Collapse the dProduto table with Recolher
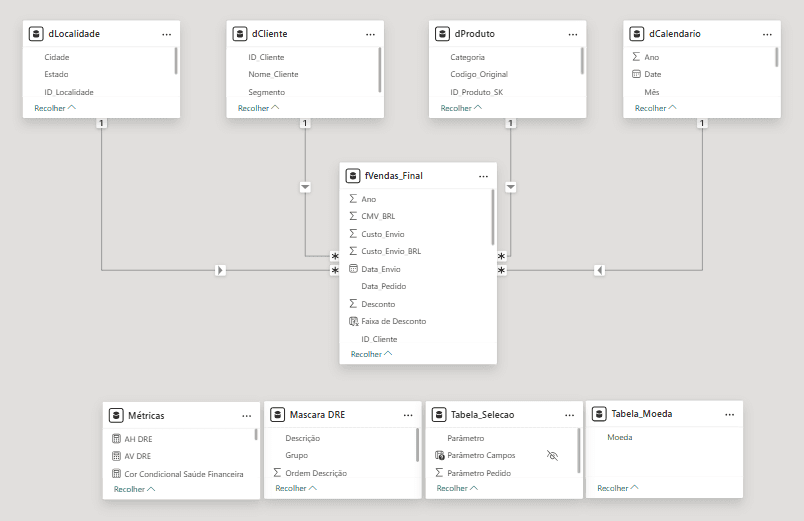The height and width of the screenshot is (521, 804). [x=461, y=108]
